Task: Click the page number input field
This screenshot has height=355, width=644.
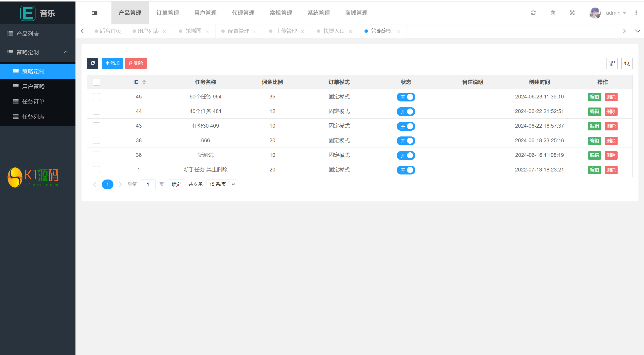Action: coord(148,184)
